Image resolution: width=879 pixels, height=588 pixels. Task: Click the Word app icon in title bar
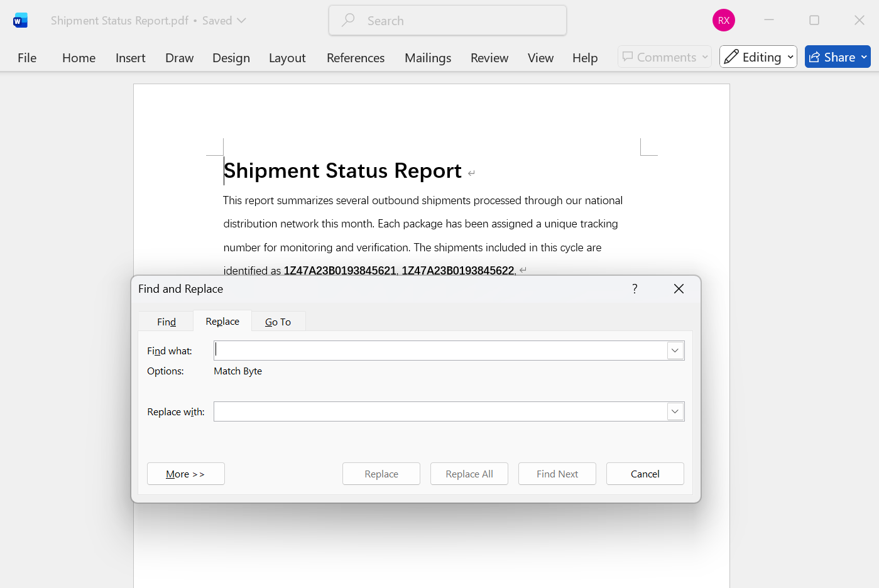click(x=20, y=21)
